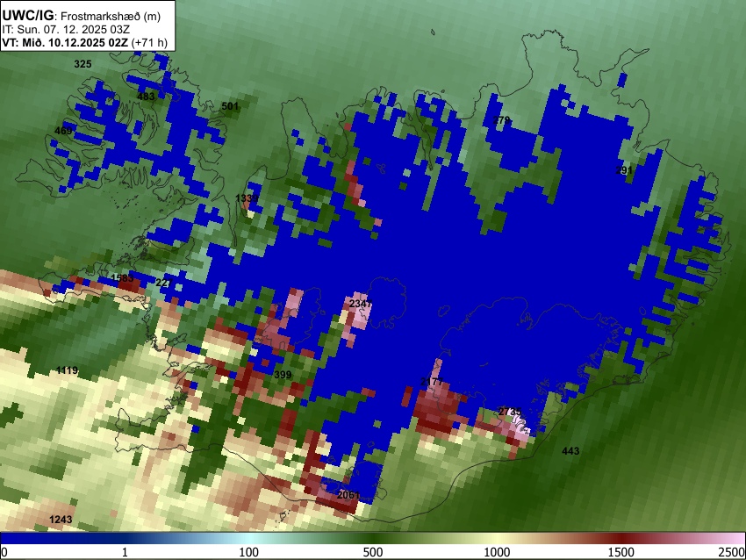
Task: Select map value 2061
Action: point(348,495)
